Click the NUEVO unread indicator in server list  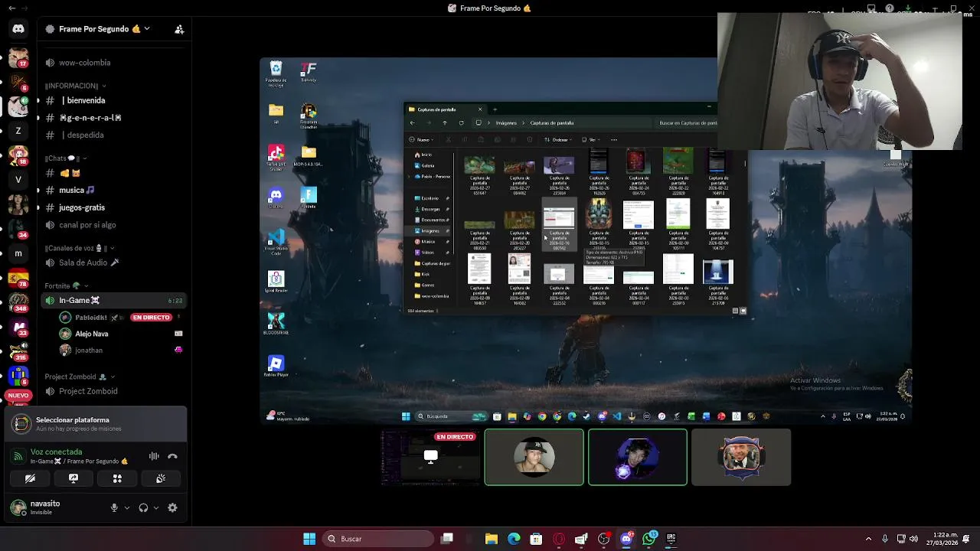18,396
